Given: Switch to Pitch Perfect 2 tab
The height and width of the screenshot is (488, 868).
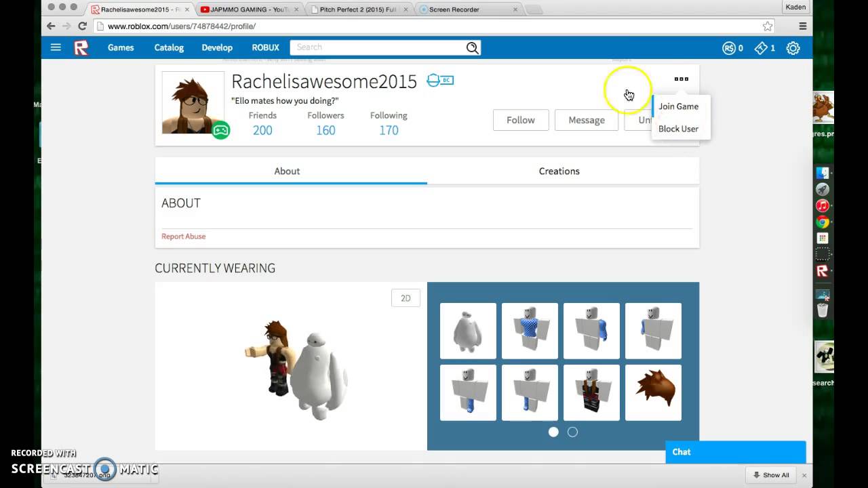Looking at the screenshot, I should click(x=357, y=9).
